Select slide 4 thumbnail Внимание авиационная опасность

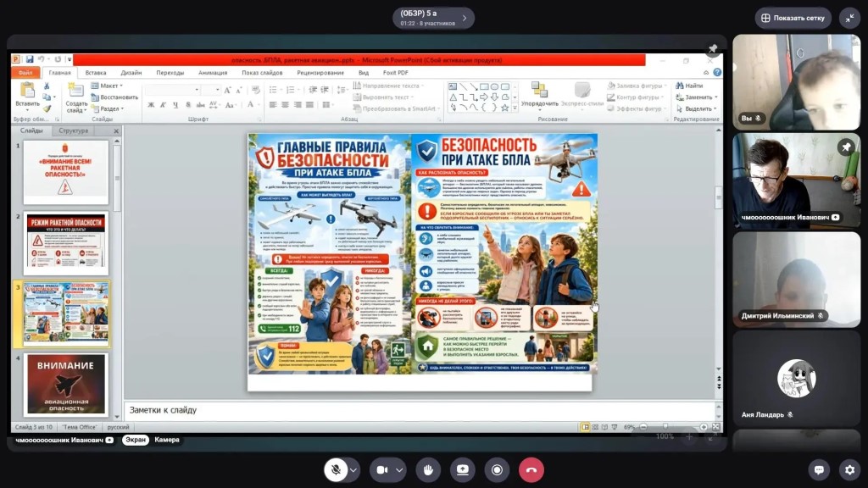[66, 385]
